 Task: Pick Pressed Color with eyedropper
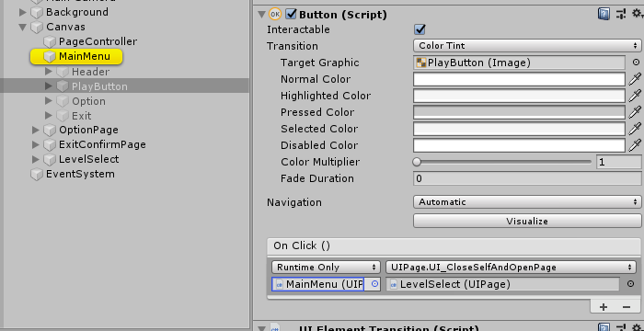(x=635, y=112)
